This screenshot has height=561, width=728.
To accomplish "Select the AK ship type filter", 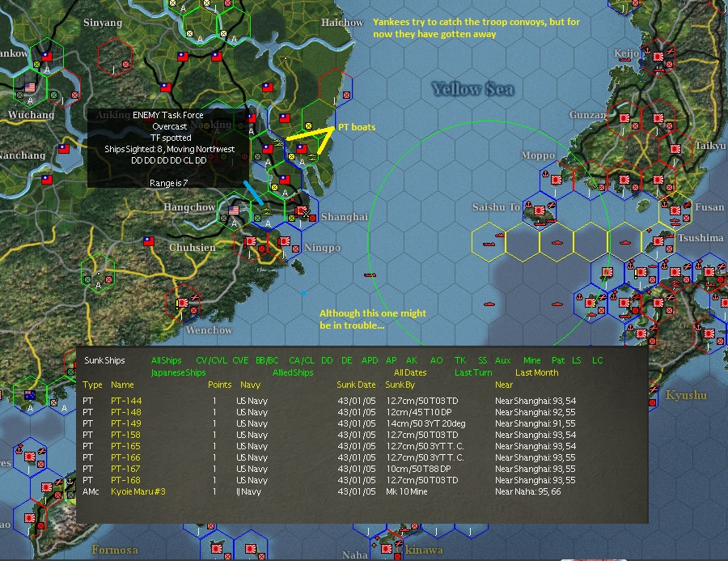I will click(412, 360).
